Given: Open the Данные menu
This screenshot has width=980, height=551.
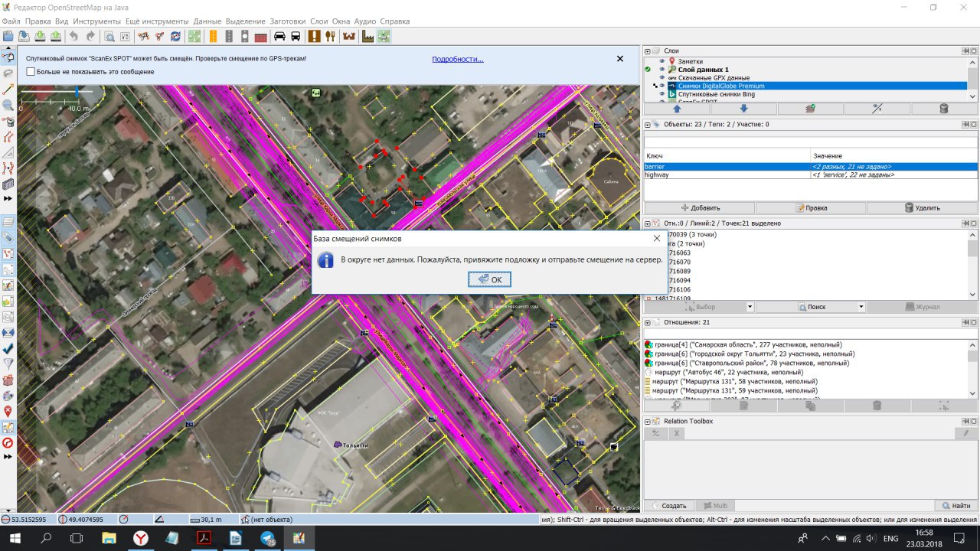Looking at the screenshot, I should pos(207,21).
